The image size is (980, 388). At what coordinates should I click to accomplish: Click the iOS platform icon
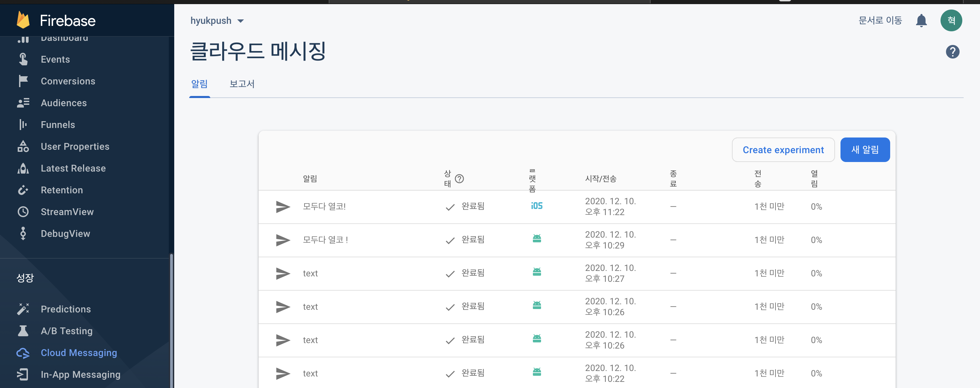click(x=536, y=206)
